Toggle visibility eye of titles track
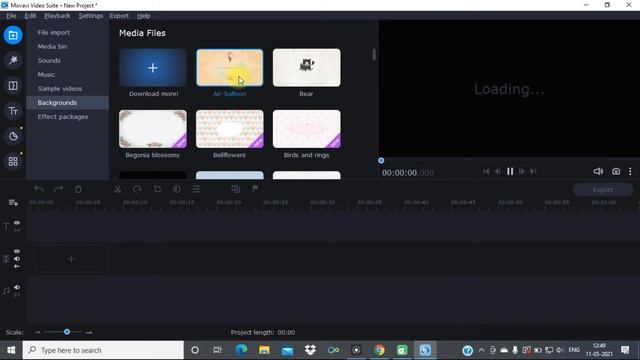The height and width of the screenshot is (360, 640). click(17, 223)
